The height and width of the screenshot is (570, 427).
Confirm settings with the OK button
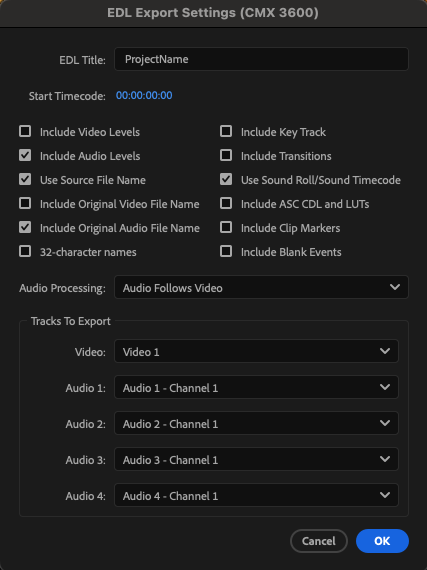coord(382,541)
